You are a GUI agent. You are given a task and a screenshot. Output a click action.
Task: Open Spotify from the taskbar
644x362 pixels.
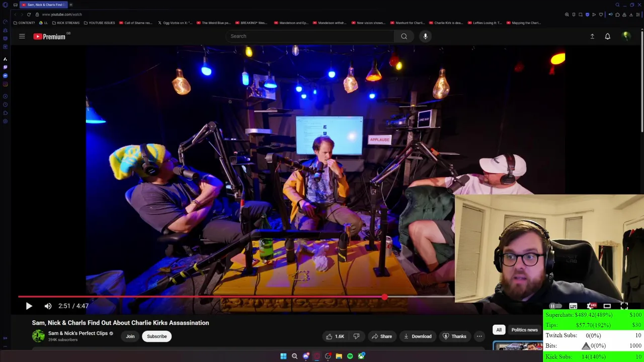tap(350, 356)
